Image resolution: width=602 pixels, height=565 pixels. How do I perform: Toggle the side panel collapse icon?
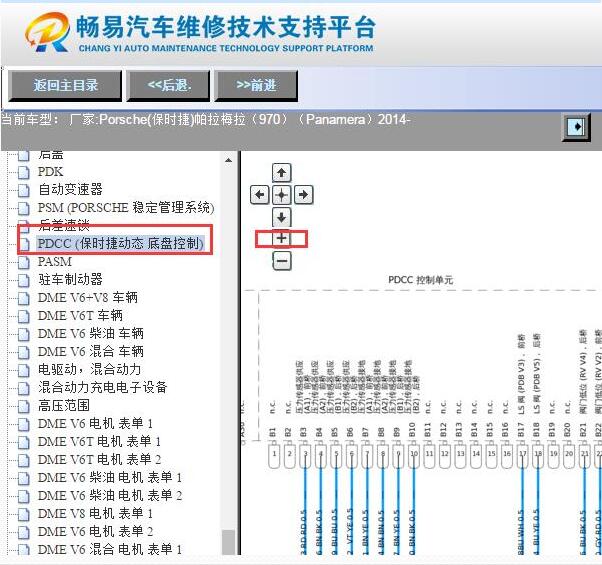pyautogui.click(x=576, y=127)
